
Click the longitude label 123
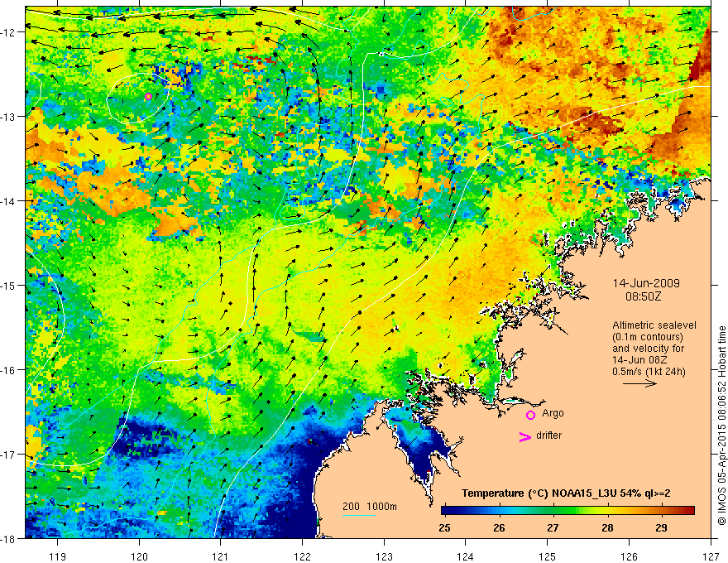pos(384,556)
